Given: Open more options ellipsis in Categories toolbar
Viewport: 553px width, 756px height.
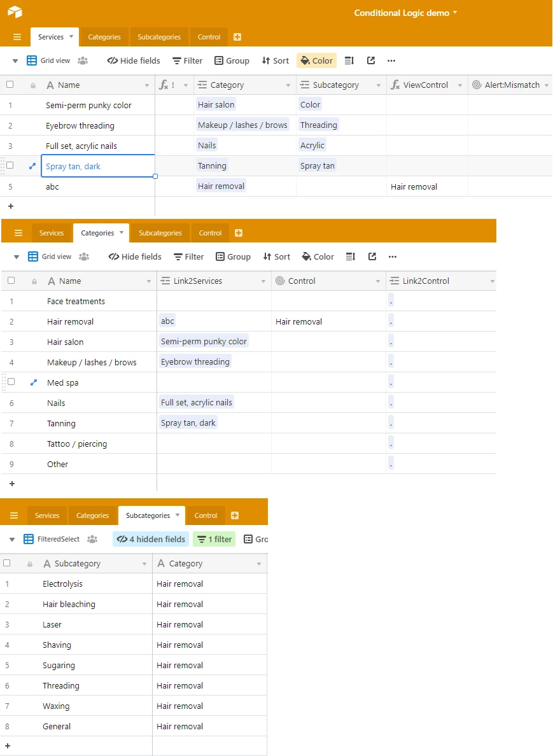Looking at the screenshot, I should coord(393,256).
